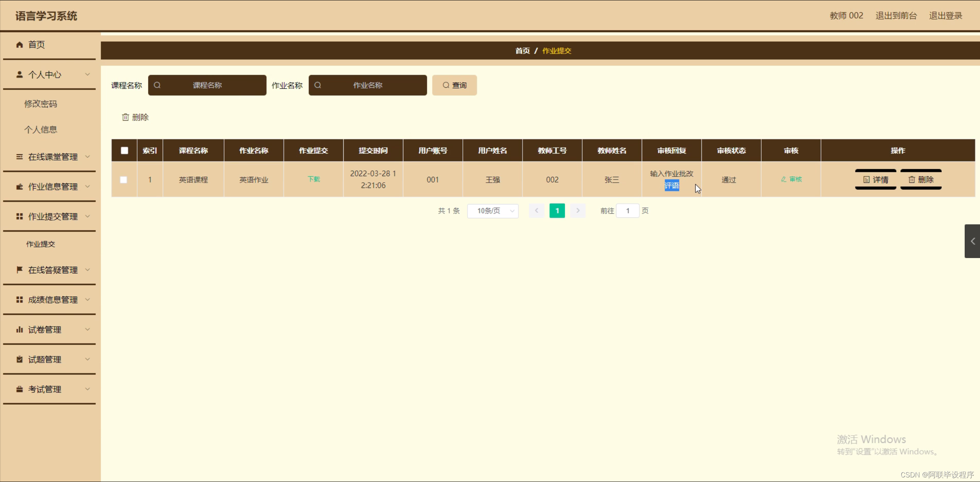This screenshot has width=980, height=482.
Task: Click the edit pencil icon of 审核
Action: point(783,179)
